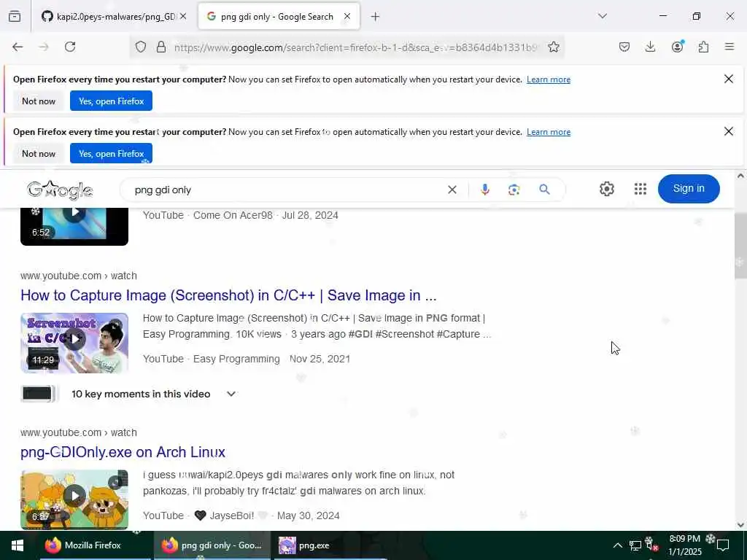Go back to the previous page

(x=18, y=47)
